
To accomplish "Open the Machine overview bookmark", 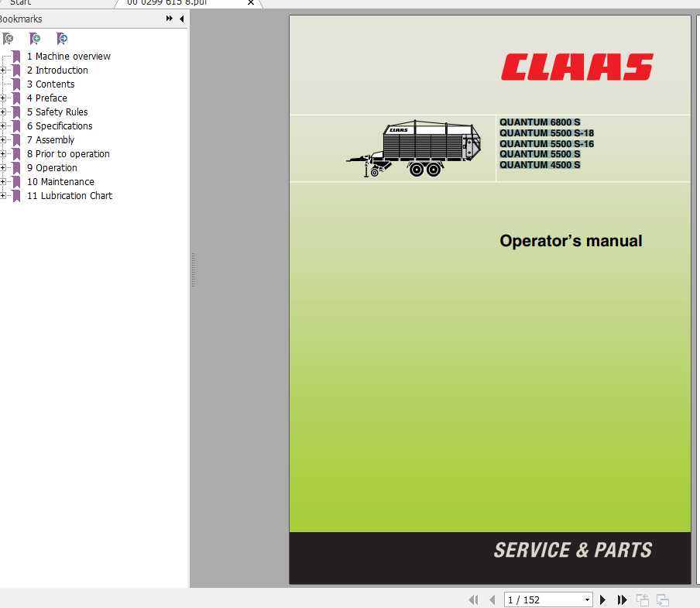I will tap(69, 56).
